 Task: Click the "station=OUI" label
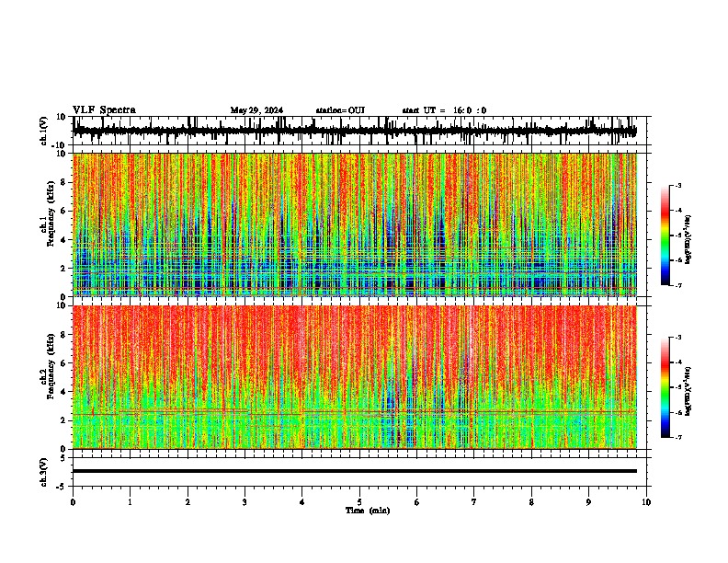[x=340, y=110]
